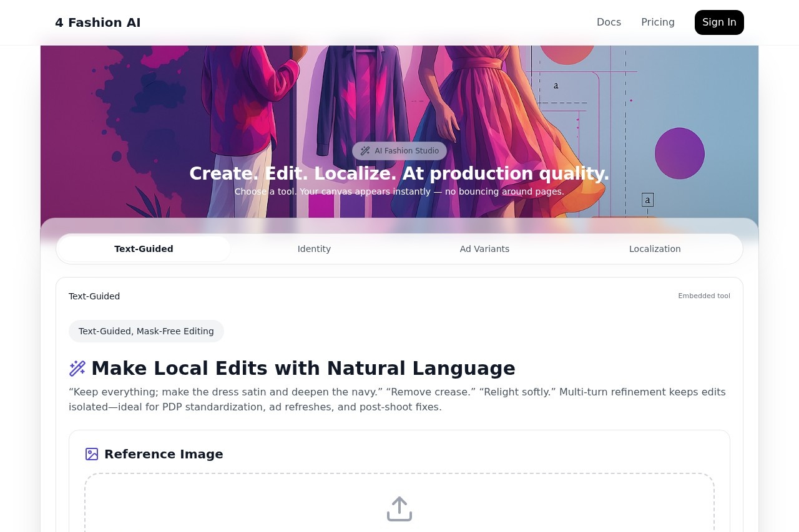Image resolution: width=799 pixels, height=532 pixels.
Task: Click the Text-Guided, Mask-Free Editing pill
Action: (x=146, y=331)
